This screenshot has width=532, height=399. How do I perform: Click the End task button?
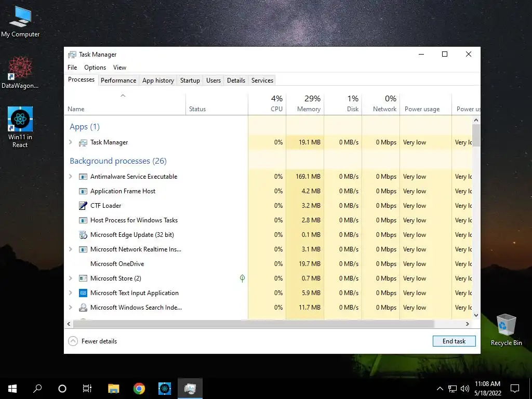click(x=454, y=341)
